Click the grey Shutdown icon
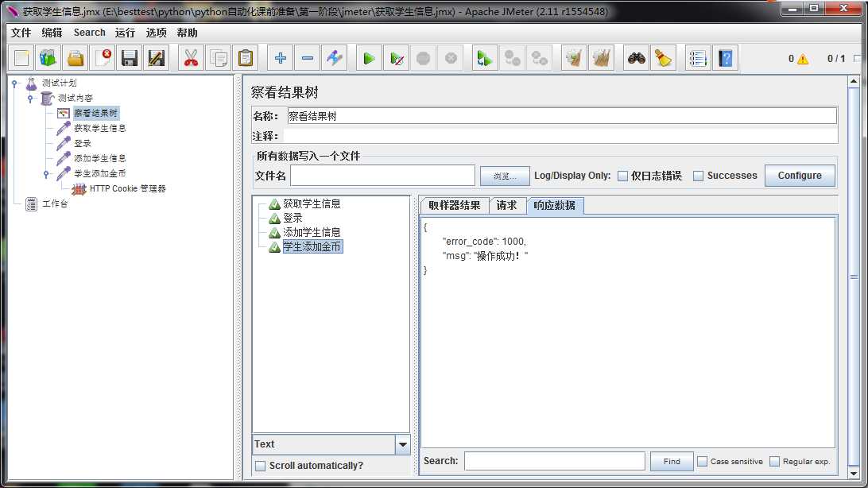The width and height of the screenshot is (868, 488). click(451, 58)
